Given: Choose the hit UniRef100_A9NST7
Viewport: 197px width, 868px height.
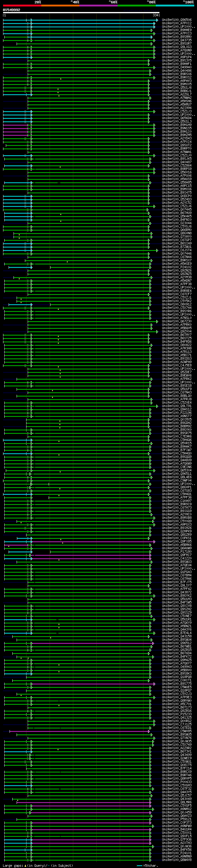Looking at the screenshot, I should click(x=177, y=416).
